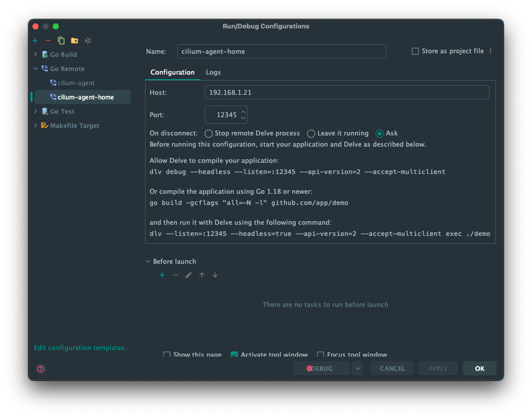Screen dimensions: 532x418
Task: Select the Stop remote Delve process option
Action: [208, 133]
